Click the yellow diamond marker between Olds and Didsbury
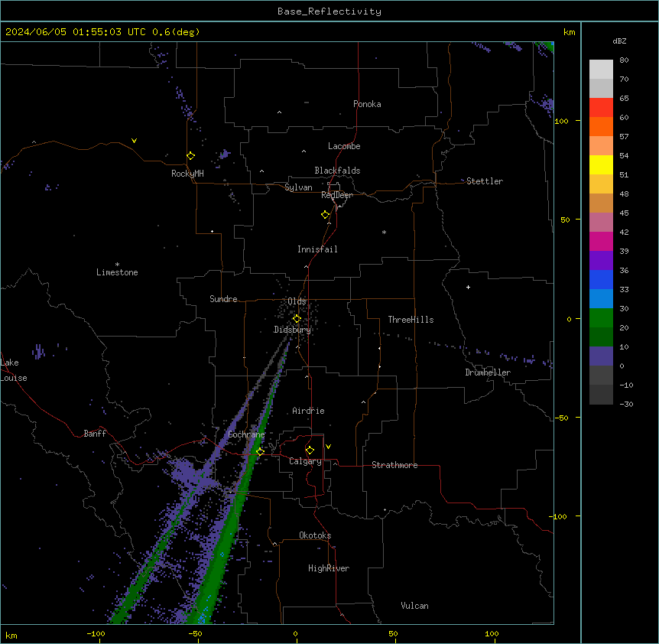659x644 pixels. point(297,319)
